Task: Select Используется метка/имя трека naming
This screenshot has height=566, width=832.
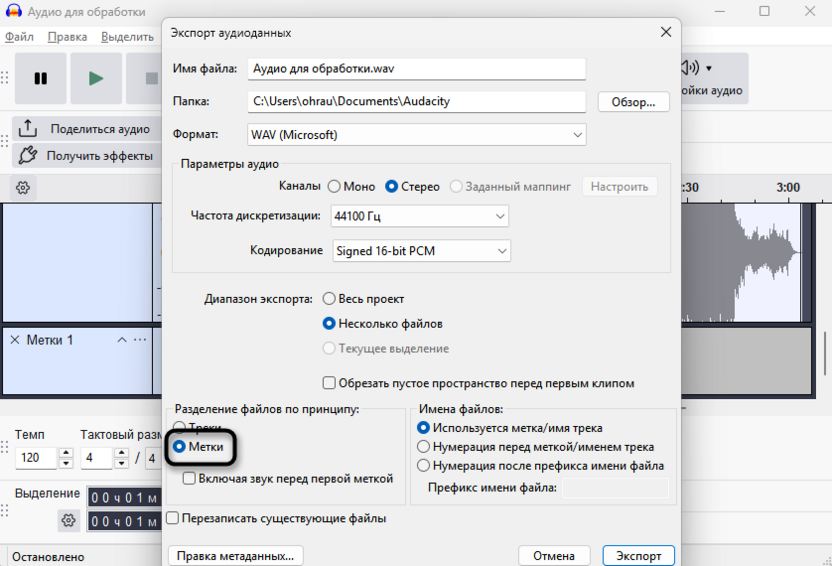Action: (x=423, y=428)
